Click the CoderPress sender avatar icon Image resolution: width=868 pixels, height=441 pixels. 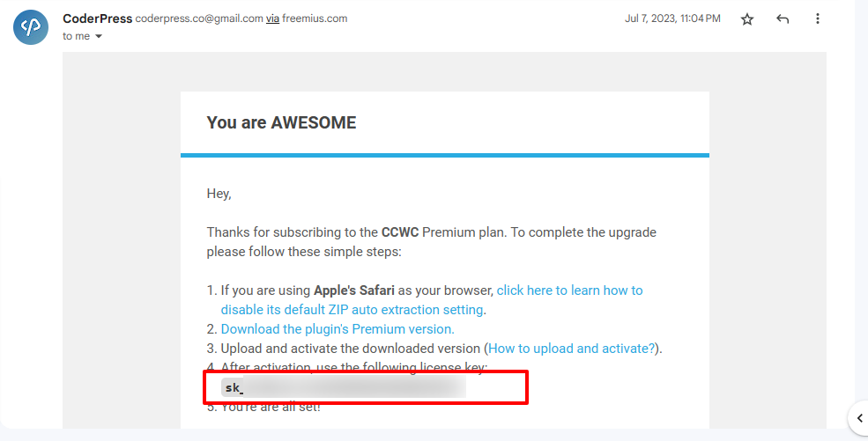click(30, 27)
